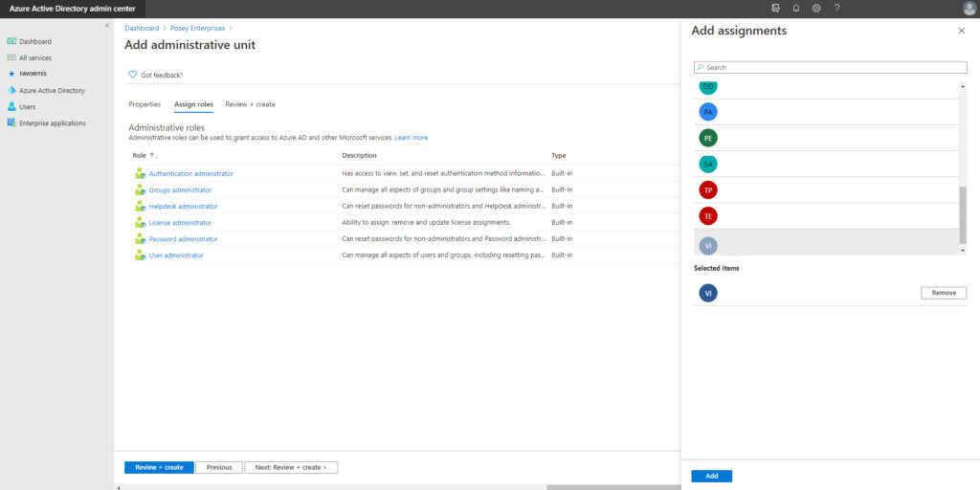Viewport: 980px width, 490px height.
Task: Click the user list scrollbar thumb
Action: click(963, 215)
